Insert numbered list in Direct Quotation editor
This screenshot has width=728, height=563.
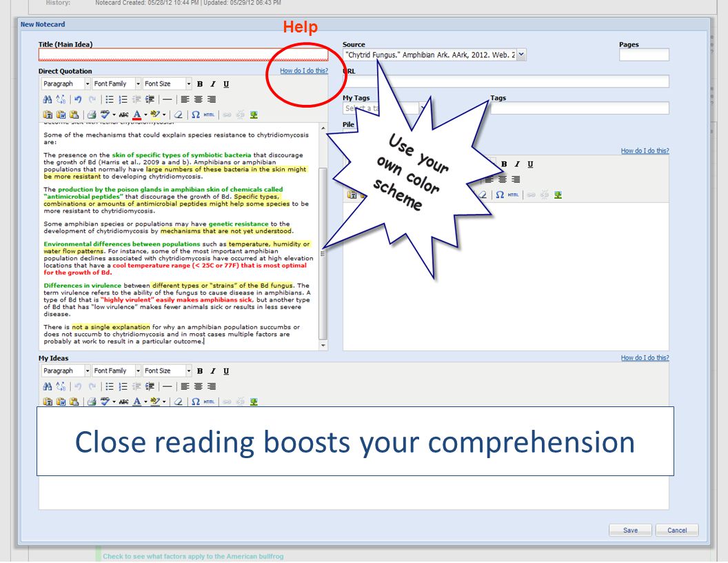[123, 99]
